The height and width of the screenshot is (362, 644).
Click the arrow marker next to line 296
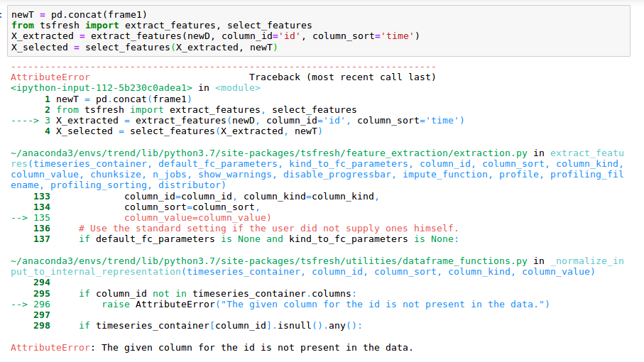pyautogui.click(x=19, y=305)
